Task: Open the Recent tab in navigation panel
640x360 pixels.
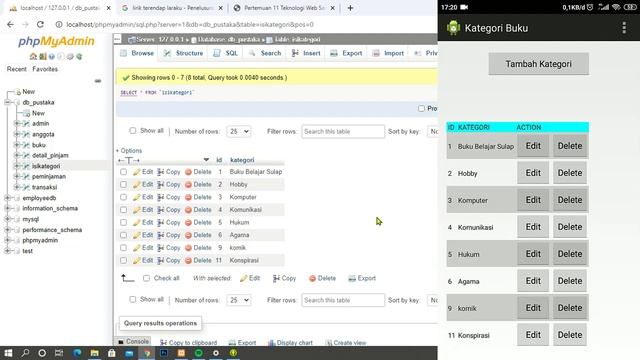Action: pyautogui.click(x=16, y=69)
